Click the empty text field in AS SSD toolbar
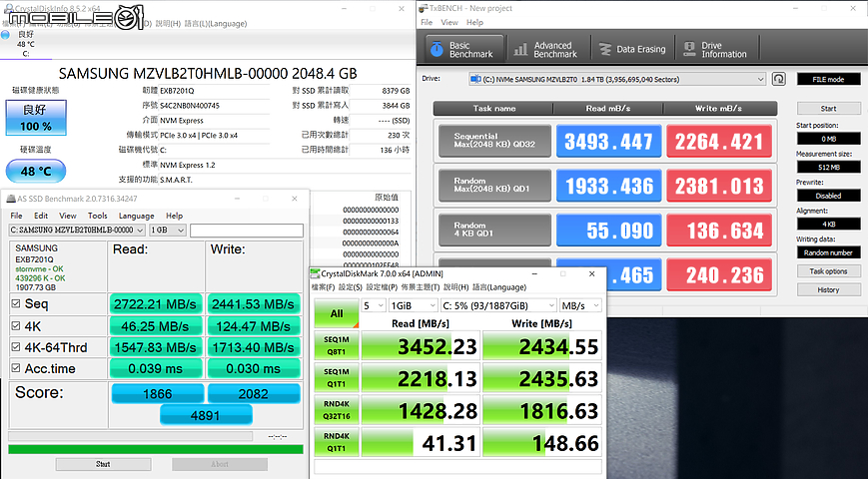868x479 pixels. point(247,231)
